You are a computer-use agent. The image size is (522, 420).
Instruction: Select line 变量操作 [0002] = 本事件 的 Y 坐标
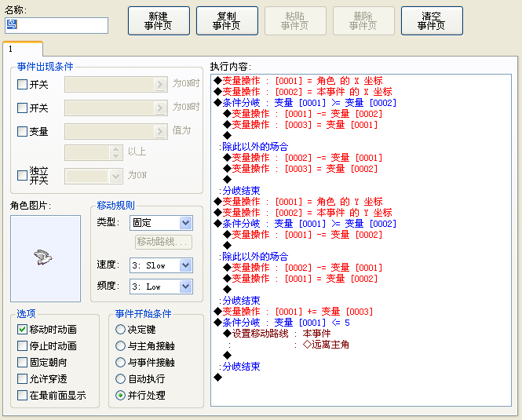pyautogui.click(x=303, y=213)
